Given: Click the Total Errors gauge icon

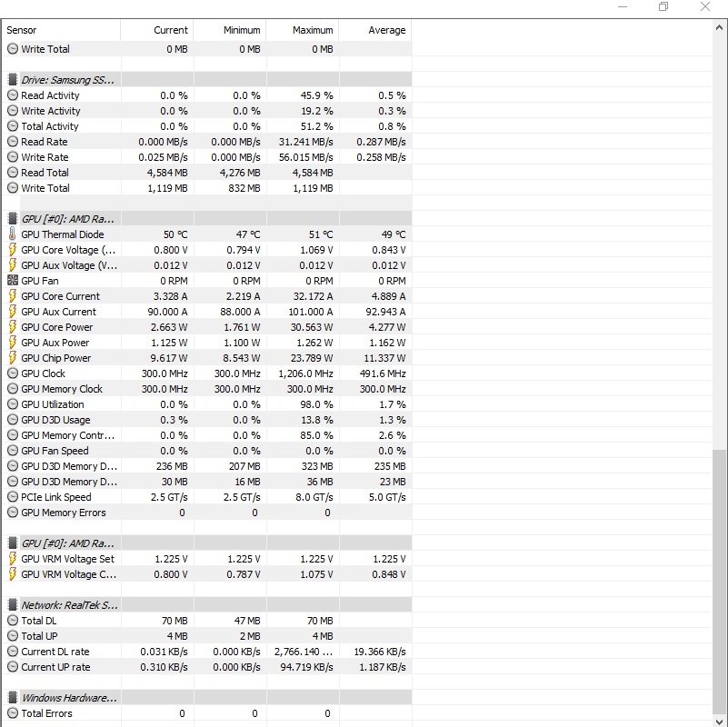Looking at the screenshot, I should [13, 713].
